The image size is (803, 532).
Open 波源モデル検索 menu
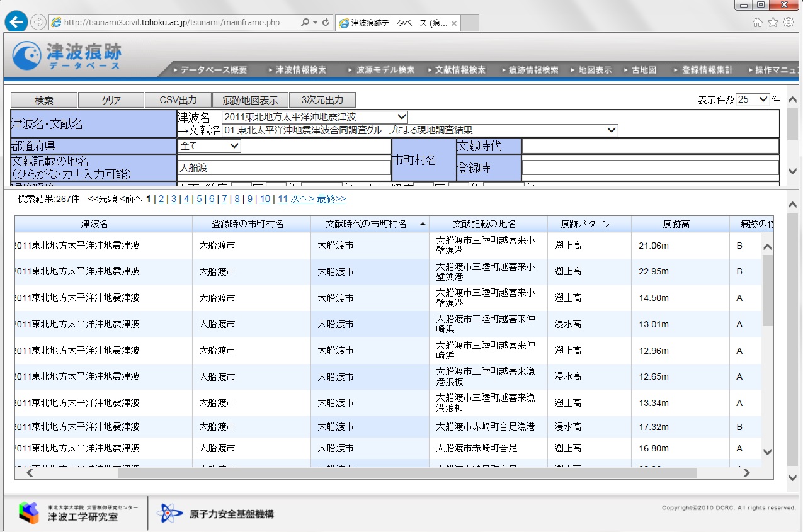381,70
